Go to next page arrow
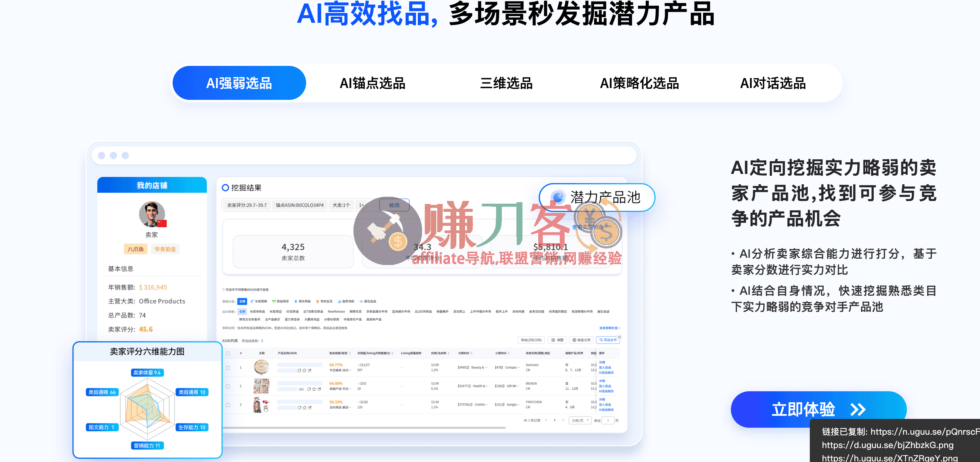Image resolution: width=980 pixels, height=462 pixels. coord(563,420)
